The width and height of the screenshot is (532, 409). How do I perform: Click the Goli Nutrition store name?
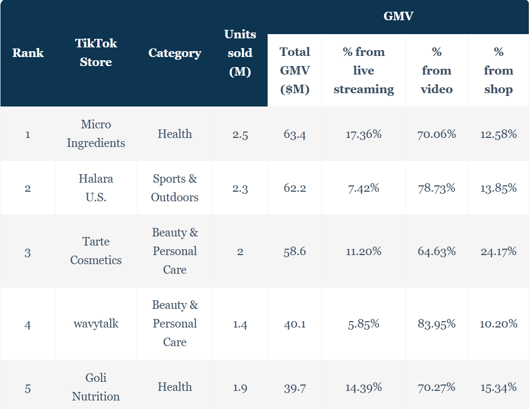click(x=96, y=387)
